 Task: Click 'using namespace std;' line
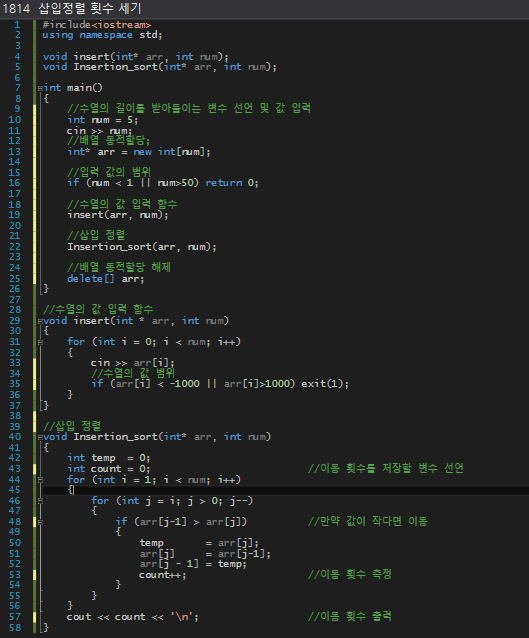click(102, 35)
